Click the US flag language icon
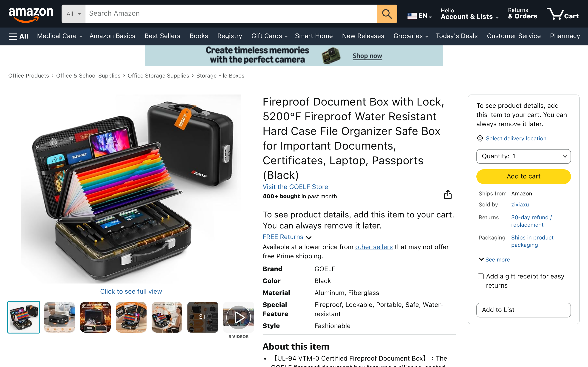Image resolution: width=588 pixels, height=367 pixels. click(x=412, y=16)
